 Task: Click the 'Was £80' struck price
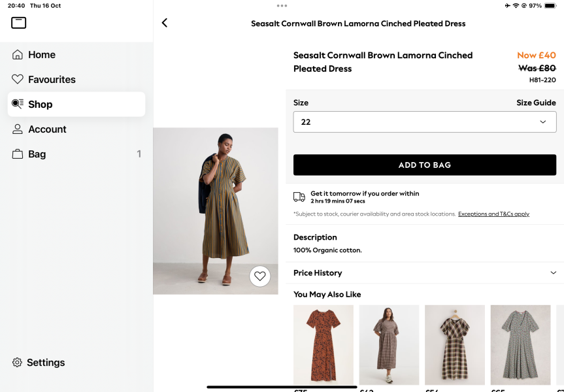(537, 68)
